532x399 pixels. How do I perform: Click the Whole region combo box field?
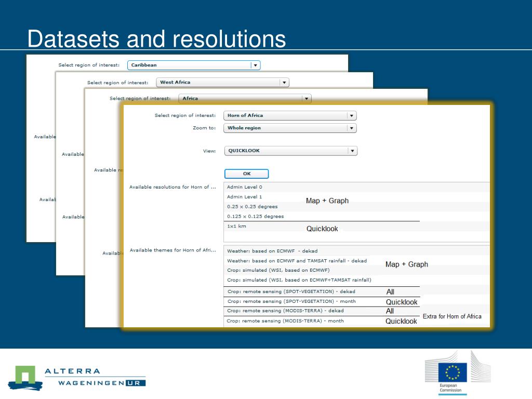290,128
